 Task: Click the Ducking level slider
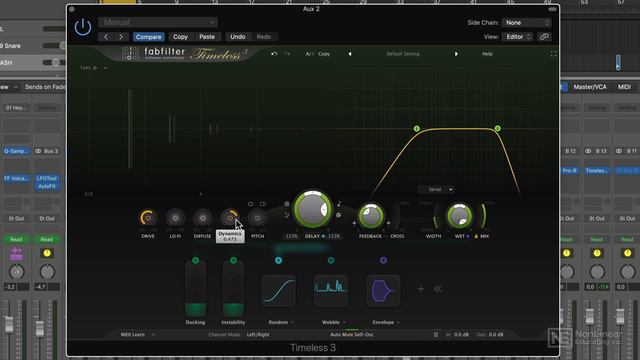click(196, 289)
